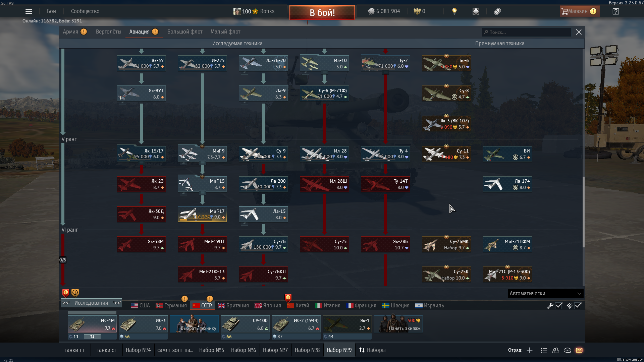Toggle the auto-refill ammunition checkbox

tap(578, 306)
